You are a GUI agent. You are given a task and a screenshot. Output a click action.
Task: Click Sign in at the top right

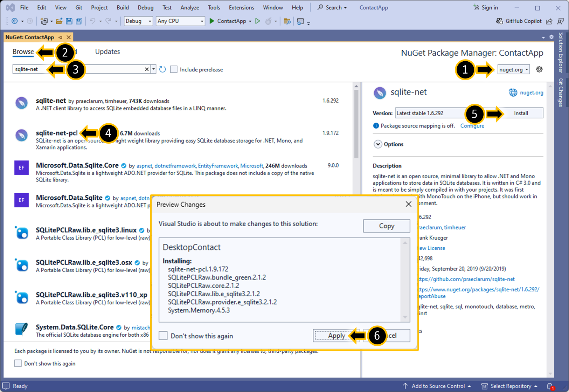coord(485,7)
